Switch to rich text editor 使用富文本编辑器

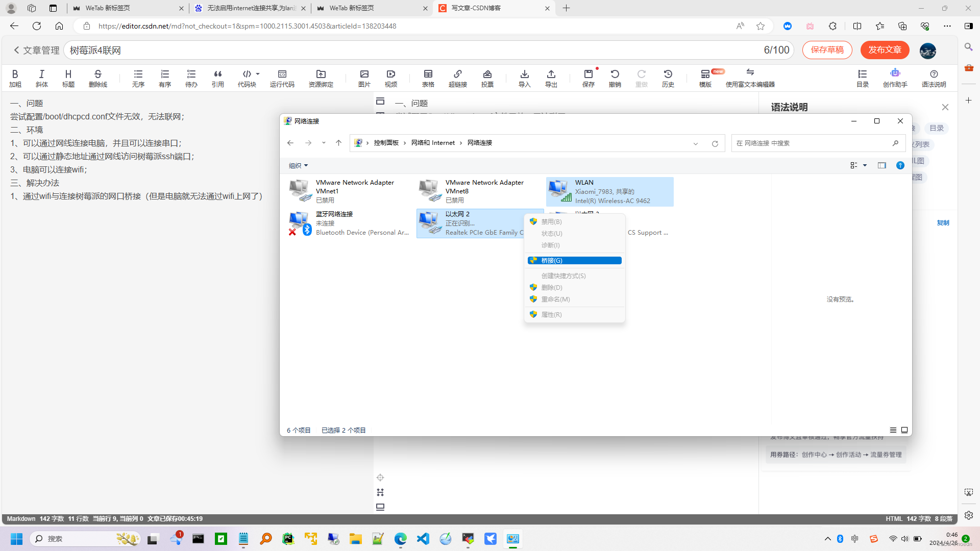click(x=750, y=78)
